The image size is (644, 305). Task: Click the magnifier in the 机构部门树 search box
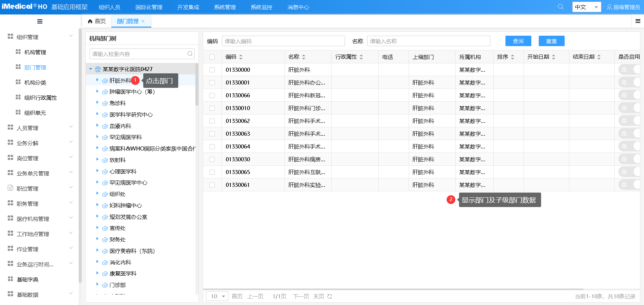tap(190, 54)
